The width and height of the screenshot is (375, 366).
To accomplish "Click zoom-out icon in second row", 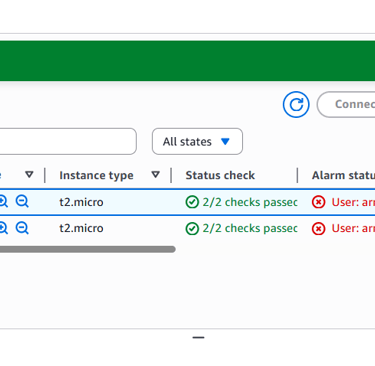I will [x=22, y=228].
